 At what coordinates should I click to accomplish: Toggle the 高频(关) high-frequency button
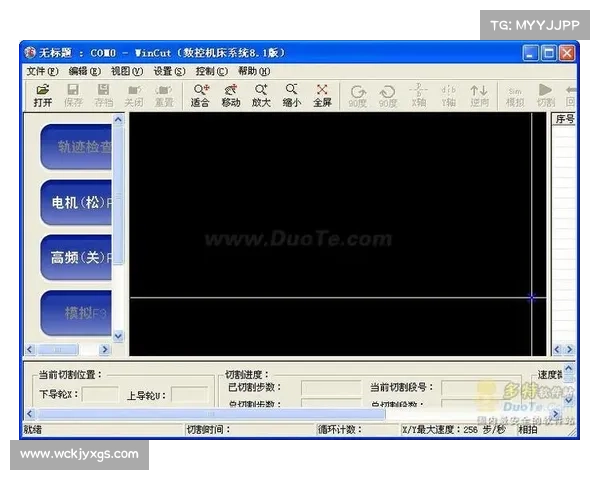(78, 257)
